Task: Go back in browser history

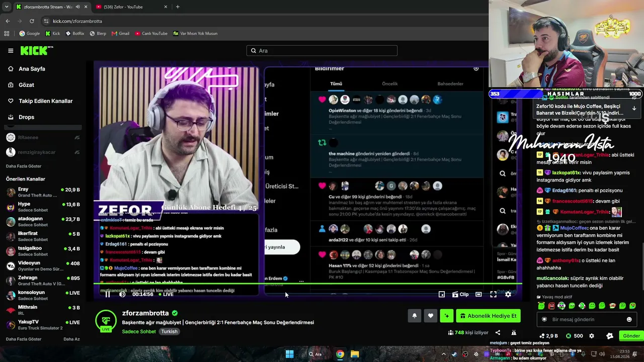Action: [x=8, y=21]
